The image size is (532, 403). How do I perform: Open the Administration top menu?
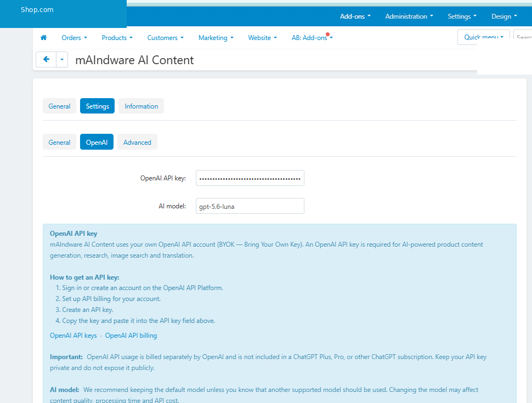(x=409, y=16)
